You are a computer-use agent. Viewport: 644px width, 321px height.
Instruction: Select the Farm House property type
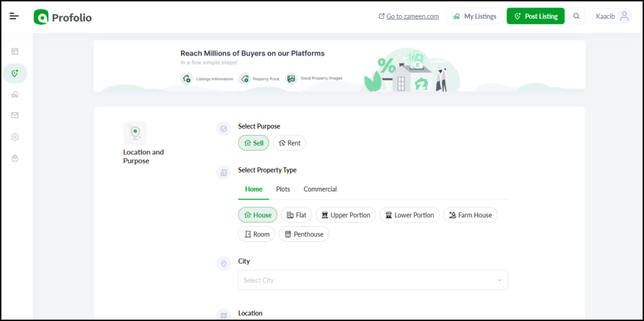click(x=470, y=215)
